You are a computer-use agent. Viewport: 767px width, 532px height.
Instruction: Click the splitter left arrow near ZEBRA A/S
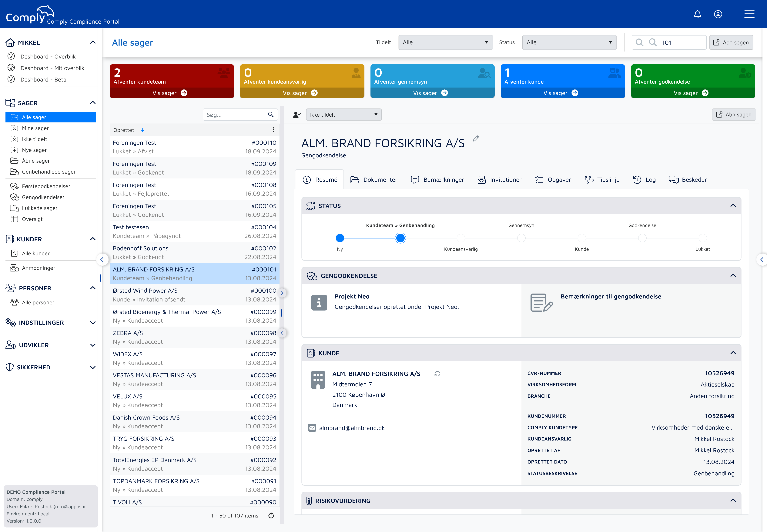[282, 333]
